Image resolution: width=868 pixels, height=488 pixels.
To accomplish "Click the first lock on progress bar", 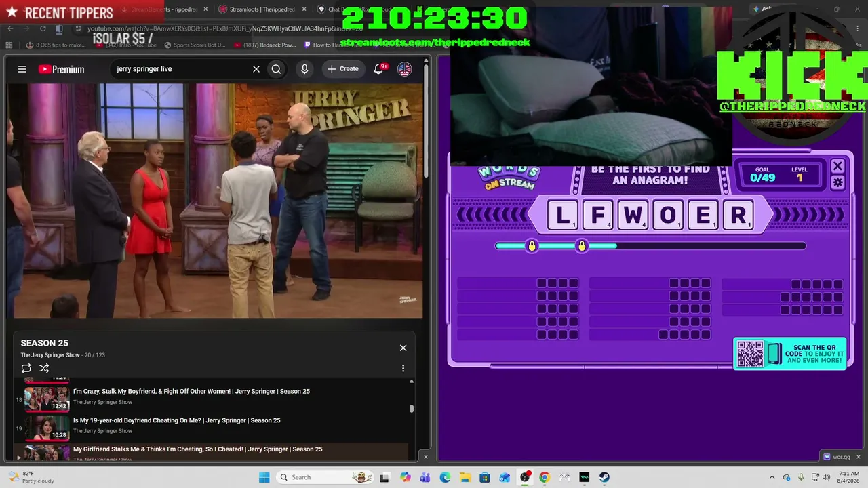I will (532, 245).
